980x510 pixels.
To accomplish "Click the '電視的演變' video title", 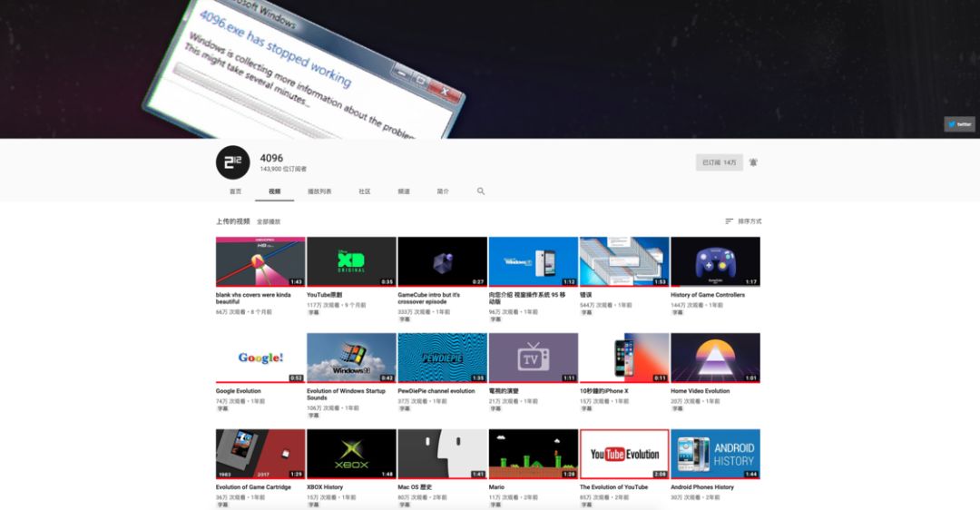I will 504,391.
